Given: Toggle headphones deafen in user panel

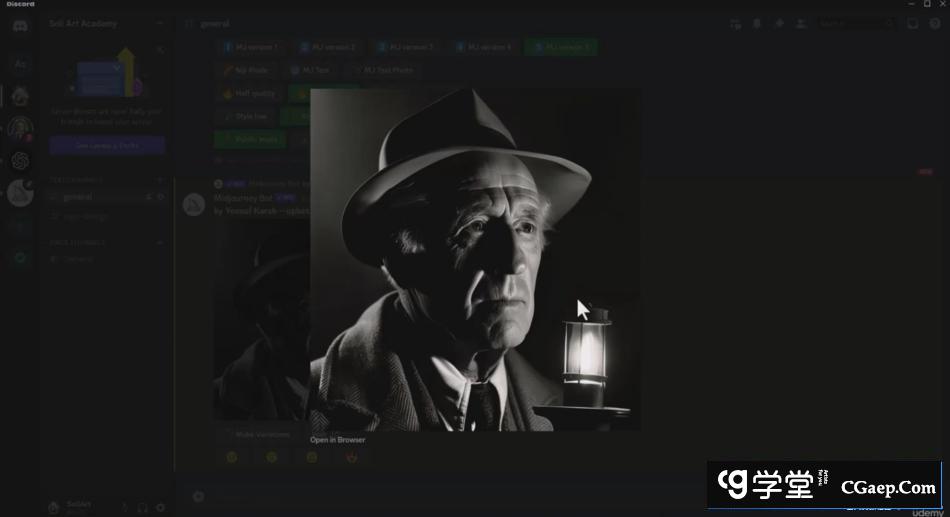Looking at the screenshot, I should (x=143, y=507).
